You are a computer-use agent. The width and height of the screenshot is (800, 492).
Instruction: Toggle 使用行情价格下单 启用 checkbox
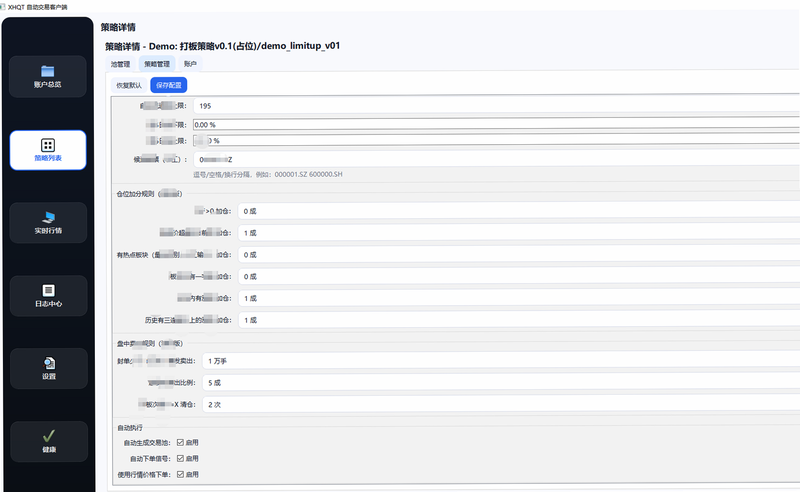pyautogui.click(x=180, y=474)
